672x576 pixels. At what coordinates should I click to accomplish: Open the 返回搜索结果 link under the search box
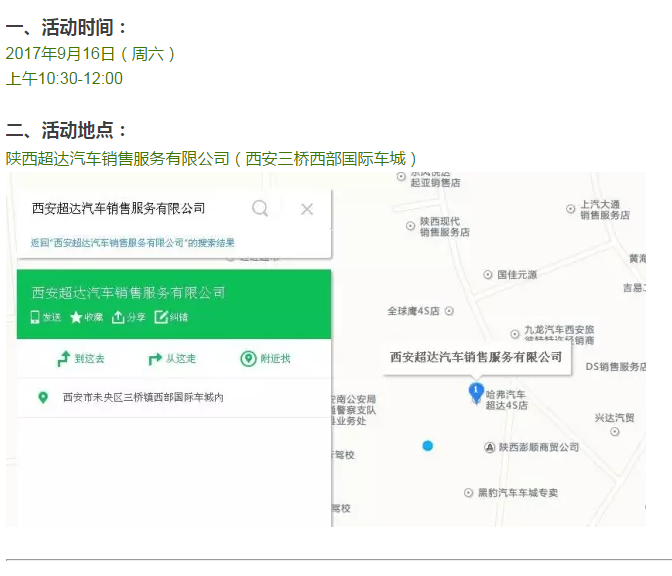click(132, 243)
